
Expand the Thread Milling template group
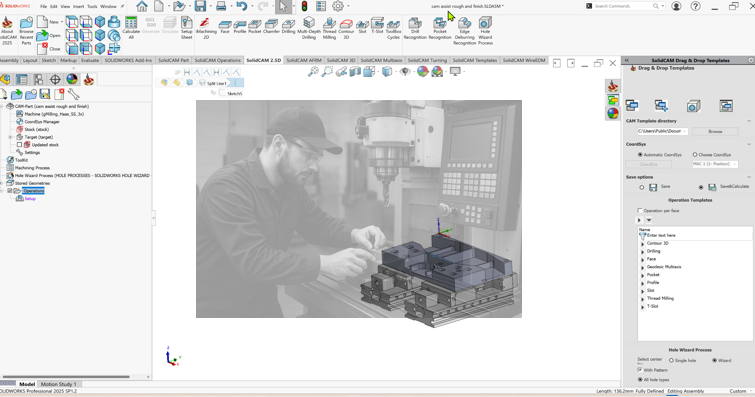(x=642, y=299)
